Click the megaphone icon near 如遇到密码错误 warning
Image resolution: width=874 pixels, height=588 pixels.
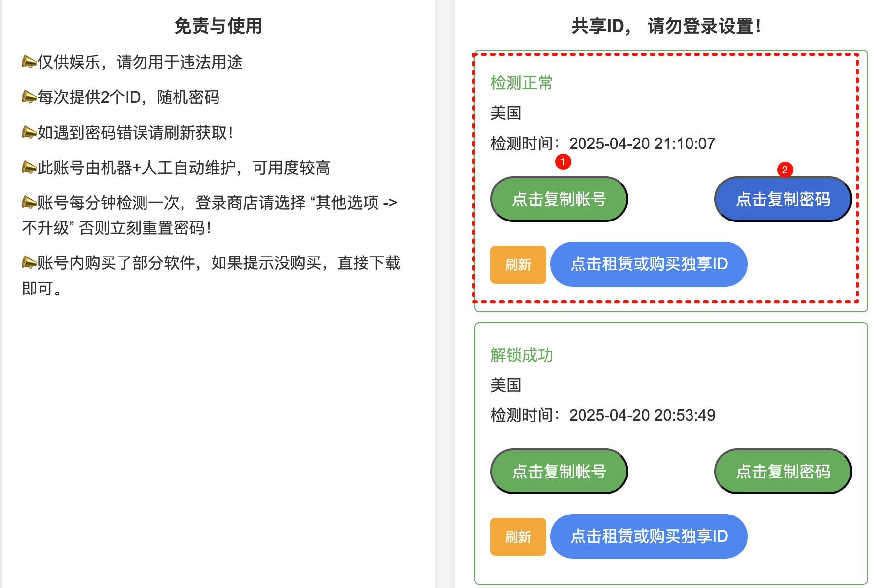(x=28, y=132)
